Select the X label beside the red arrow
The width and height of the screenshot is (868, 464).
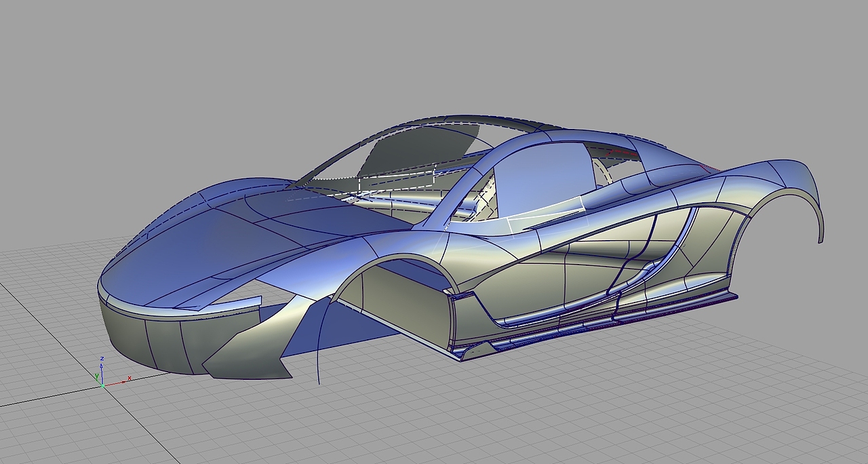(x=130, y=378)
